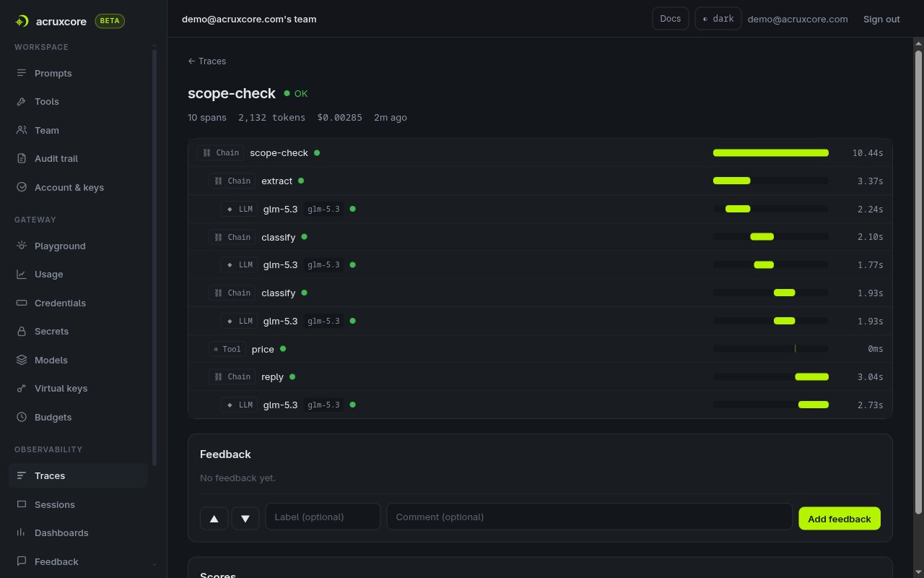Select the extract chain span row
The width and height of the screenshot is (924, 578).
point(540,181)
